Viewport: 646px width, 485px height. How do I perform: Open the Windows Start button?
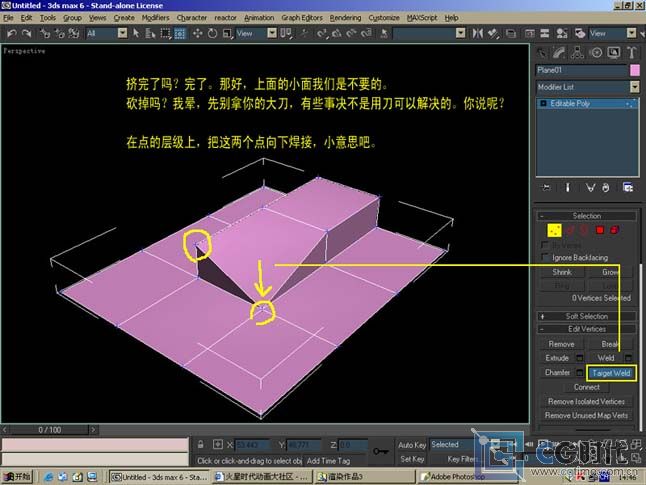click(x=17, y=477)
